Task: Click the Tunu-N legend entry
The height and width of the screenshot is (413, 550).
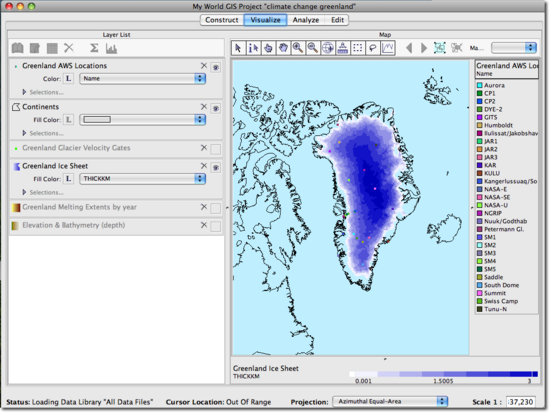Action: pos(492,309)
